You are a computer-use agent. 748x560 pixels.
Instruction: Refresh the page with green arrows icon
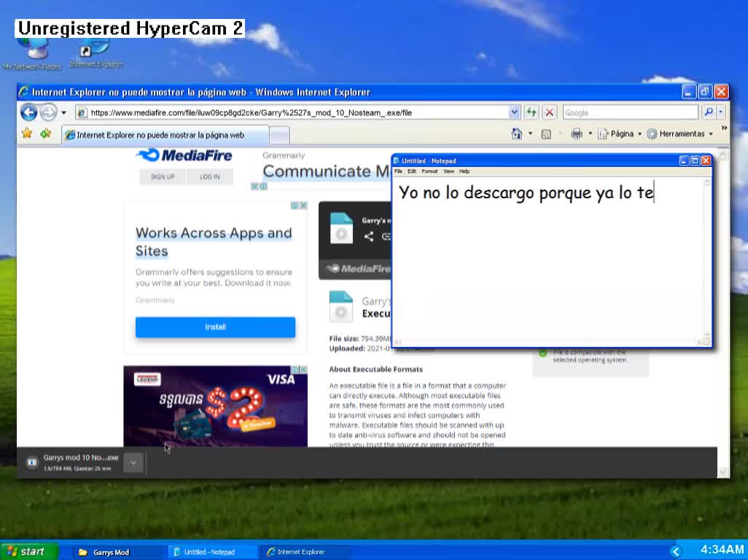pyautogui.click(x=531, y=112)
